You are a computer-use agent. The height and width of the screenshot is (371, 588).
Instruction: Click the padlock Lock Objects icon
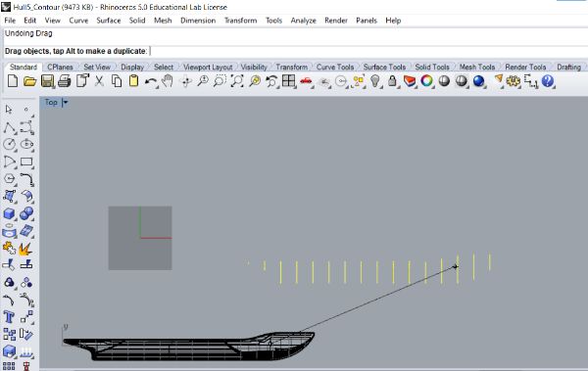[392, 81]
